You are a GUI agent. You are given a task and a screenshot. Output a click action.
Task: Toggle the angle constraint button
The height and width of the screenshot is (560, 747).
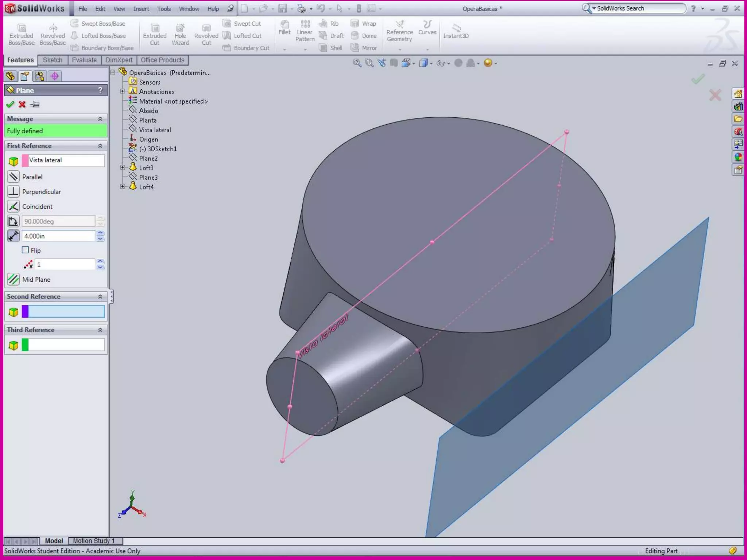coord(13,221)
